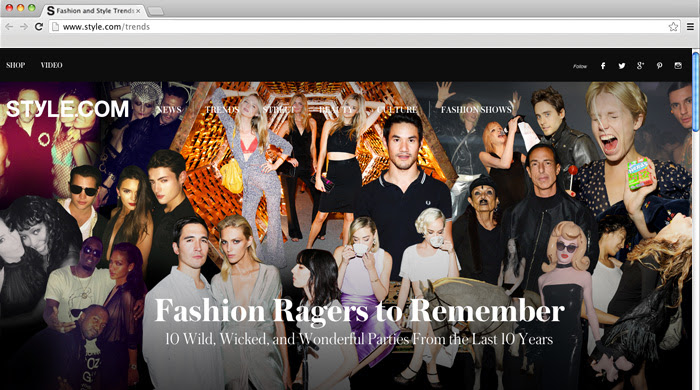Screen dimensions: 700x390
Task: Click the Follow label text
Action: pos(580,66)
